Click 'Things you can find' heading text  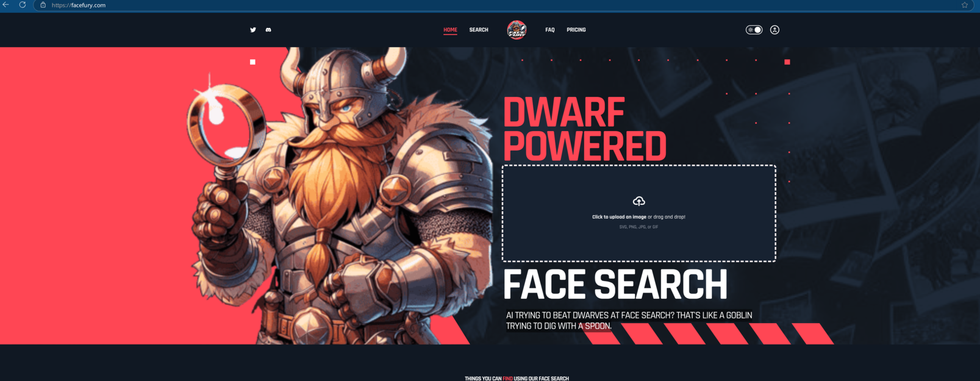517,379
